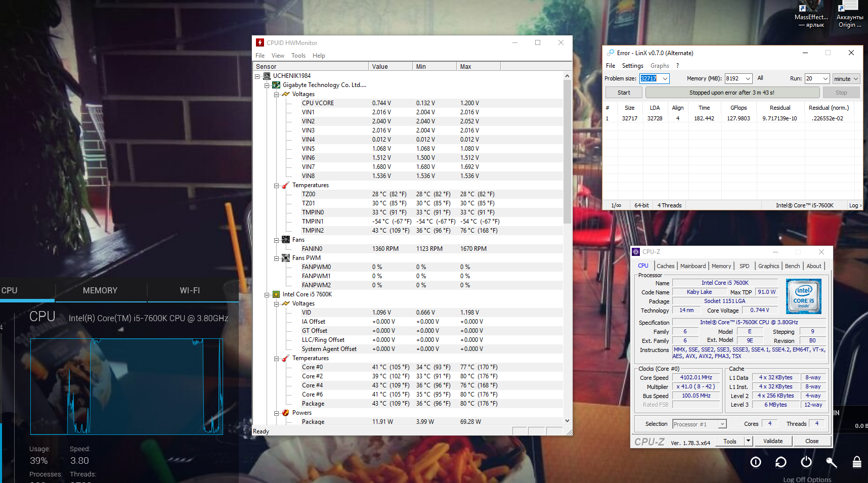This screenshot has height=483, width=868.
Task: Click the Fans node icon in HWMonitor
Action: point(286,240)
